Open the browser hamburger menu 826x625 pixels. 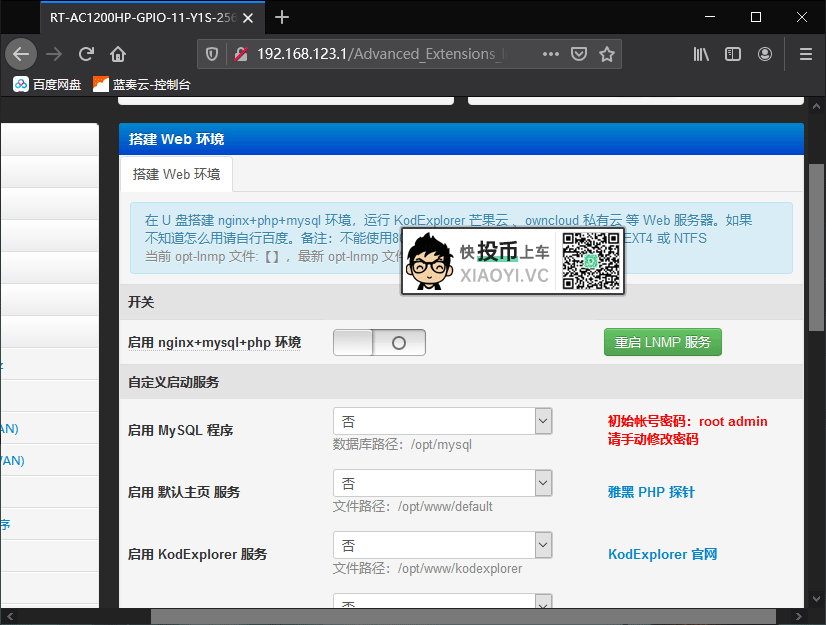pyautogui.click(x=805, y=54)
